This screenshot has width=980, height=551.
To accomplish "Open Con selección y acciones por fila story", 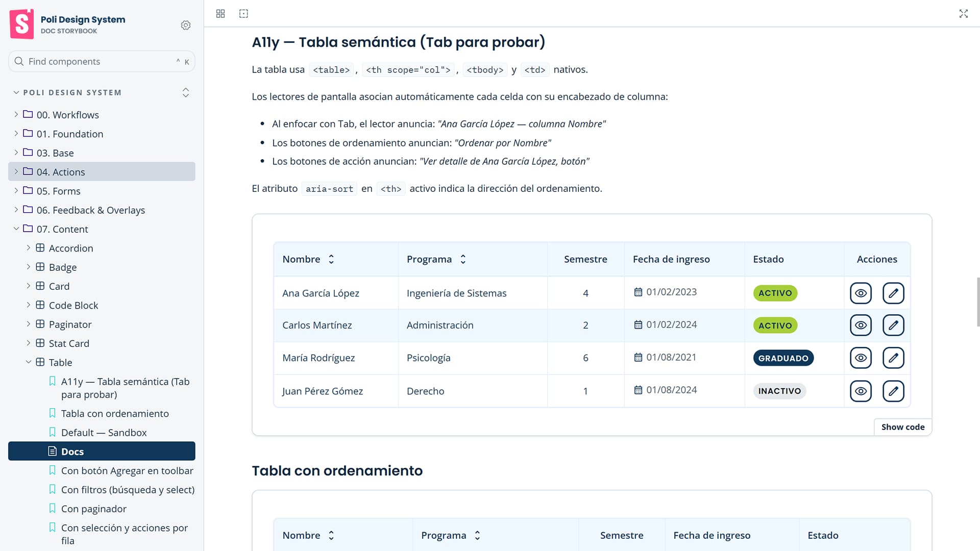I will [102, 534].
